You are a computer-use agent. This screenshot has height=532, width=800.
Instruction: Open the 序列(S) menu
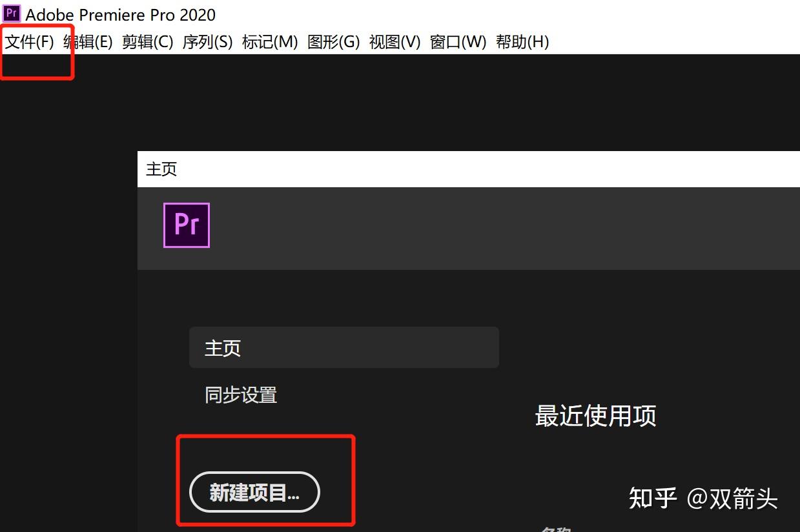pyautogui.click(x=208, y=41)
